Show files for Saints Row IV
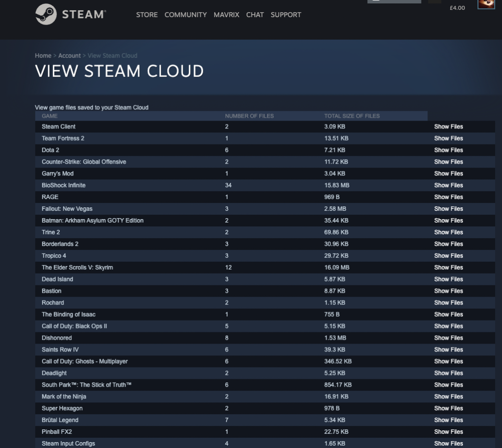 pos(449,349)
